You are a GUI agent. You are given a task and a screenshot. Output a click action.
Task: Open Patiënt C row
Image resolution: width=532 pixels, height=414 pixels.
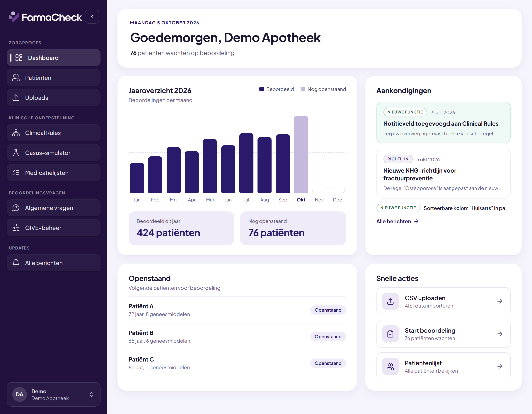237,363
